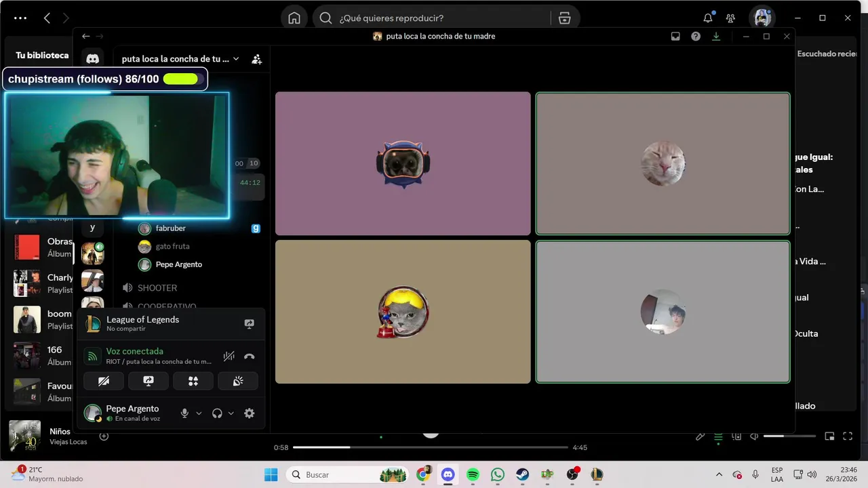This screenshot has height=488, width=868.
Task: Add current song to liked songs
Action: [x=104, y=436]
